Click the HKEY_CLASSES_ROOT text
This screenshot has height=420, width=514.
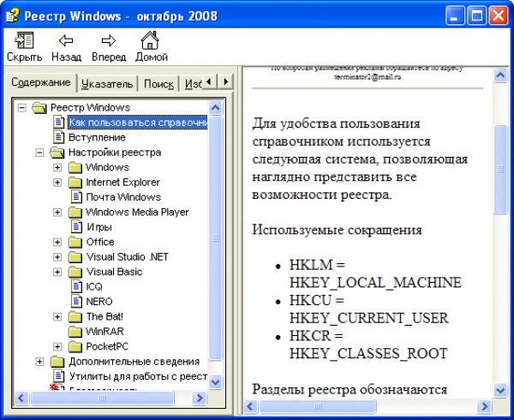(368, 353)
